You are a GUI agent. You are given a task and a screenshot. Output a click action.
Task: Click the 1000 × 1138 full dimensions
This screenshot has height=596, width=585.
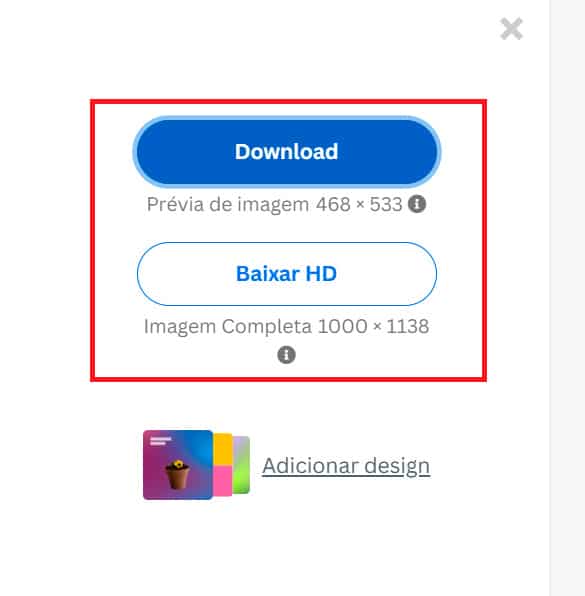tap(373, 327)
